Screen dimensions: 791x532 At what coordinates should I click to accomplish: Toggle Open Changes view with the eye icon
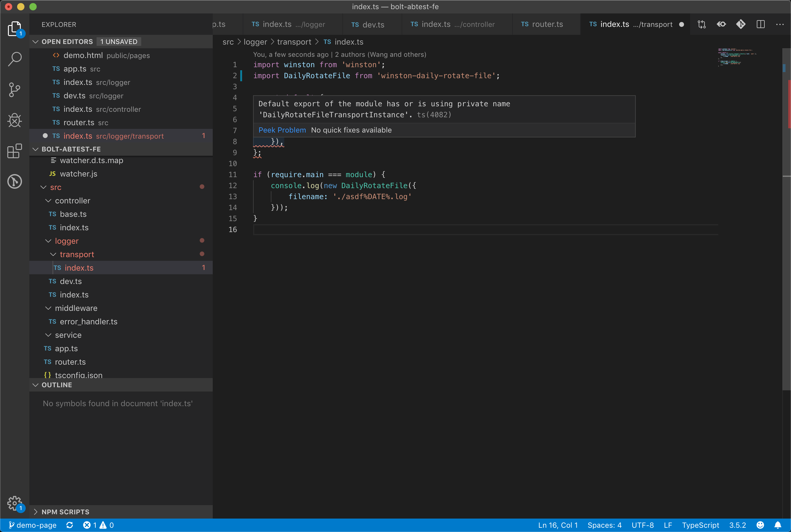click(x=721, y=24)
